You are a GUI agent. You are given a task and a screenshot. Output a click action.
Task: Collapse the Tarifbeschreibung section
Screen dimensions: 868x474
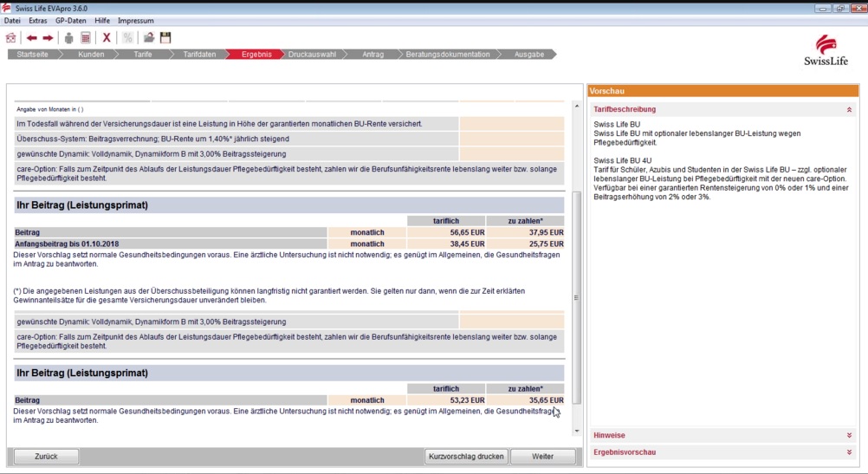[x=849, y=110]
